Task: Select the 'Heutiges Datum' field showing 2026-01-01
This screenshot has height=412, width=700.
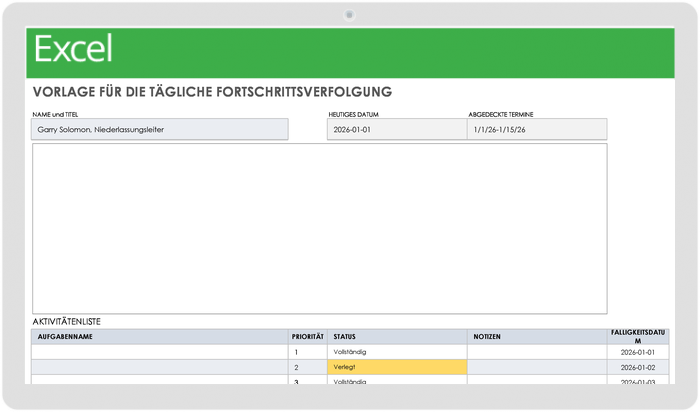Action: [397, 129]
